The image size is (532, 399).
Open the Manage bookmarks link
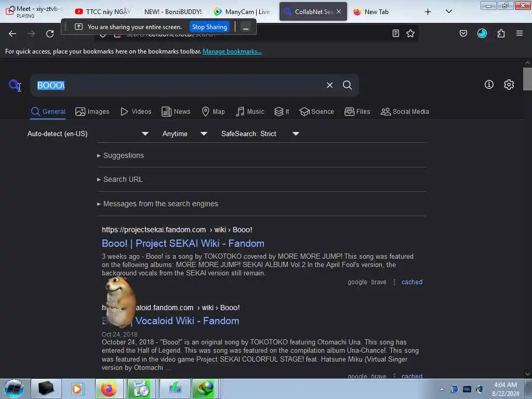[232, 51]
